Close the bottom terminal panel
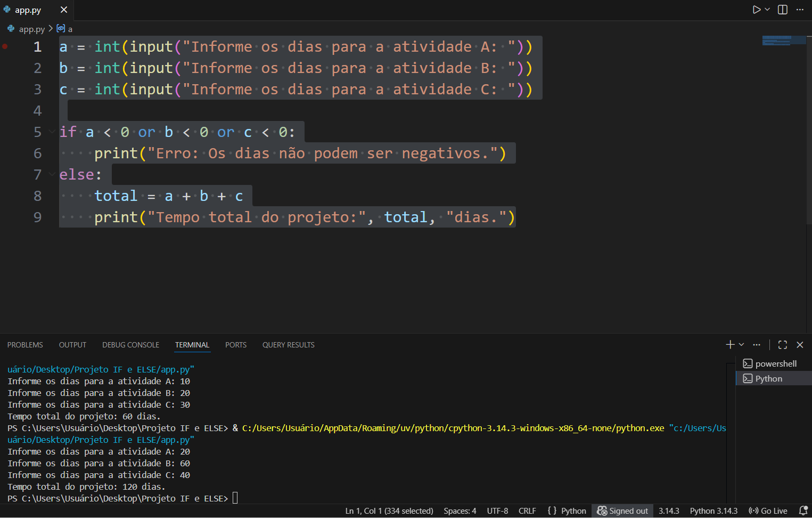The image size is (812, 518). [800, 345]
